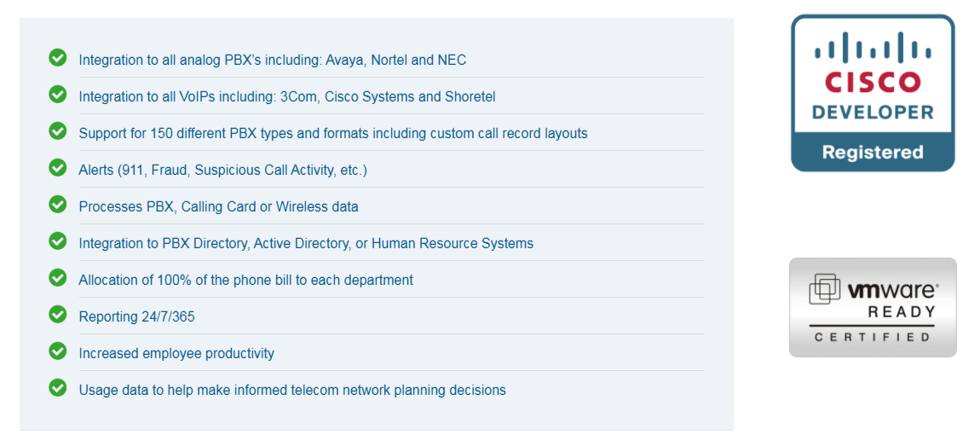
Task: Click the telecom network planning decisions line
Action: (x=291, y=391)
